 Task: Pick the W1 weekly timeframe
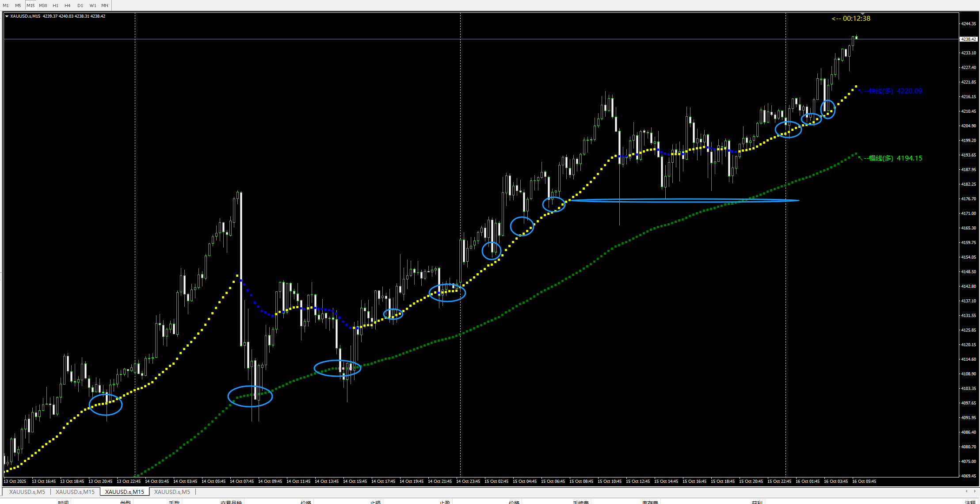[x=93, y=5]
